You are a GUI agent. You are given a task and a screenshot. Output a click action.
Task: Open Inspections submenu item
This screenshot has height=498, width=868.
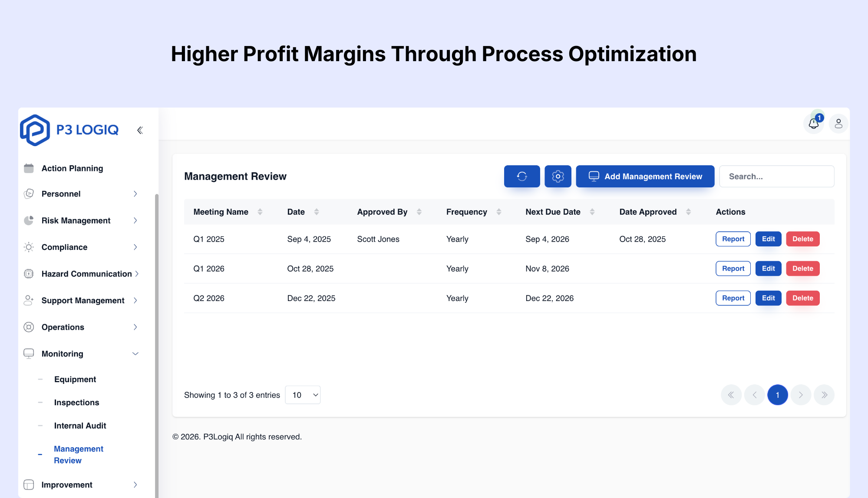(77, 403)
